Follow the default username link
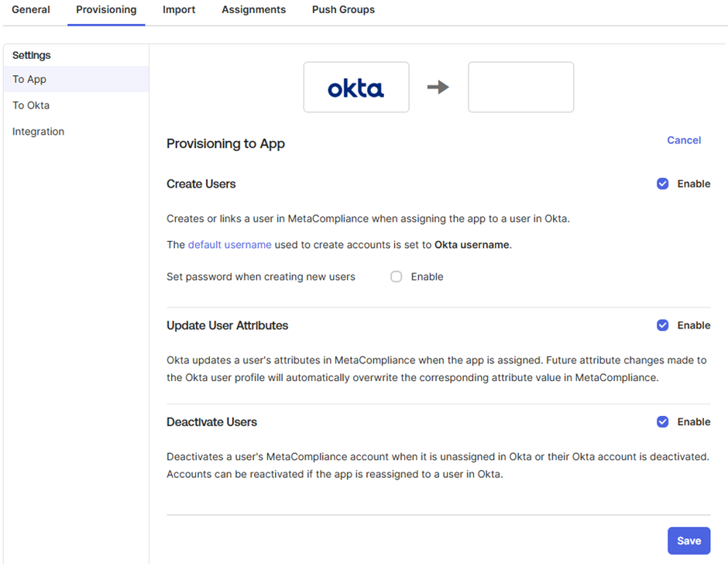The height and width of the screenshot is (564, 728). tap(230, 245)
